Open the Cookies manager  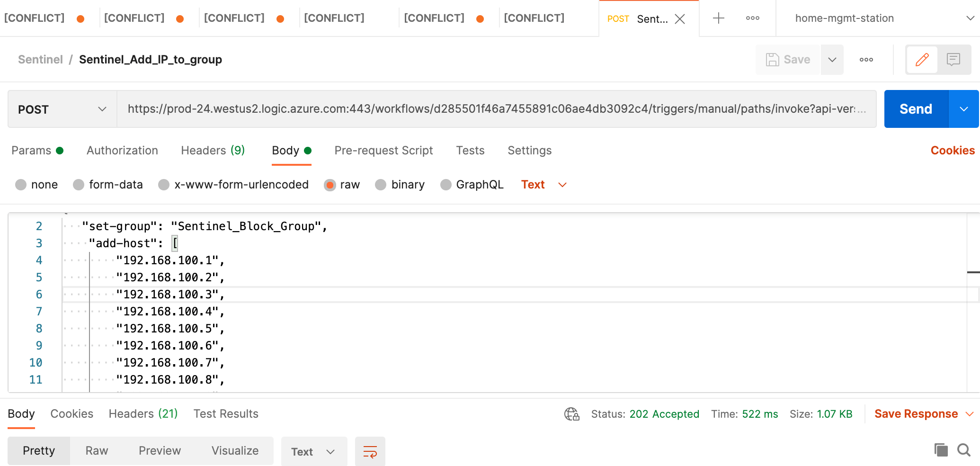pyautogui.click(x=952, y=150)
